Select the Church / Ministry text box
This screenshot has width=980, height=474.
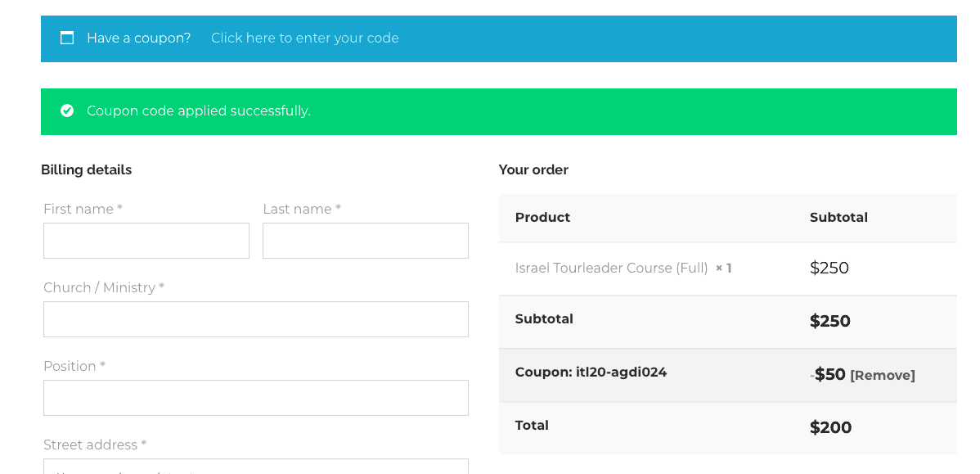click(255, 319)
